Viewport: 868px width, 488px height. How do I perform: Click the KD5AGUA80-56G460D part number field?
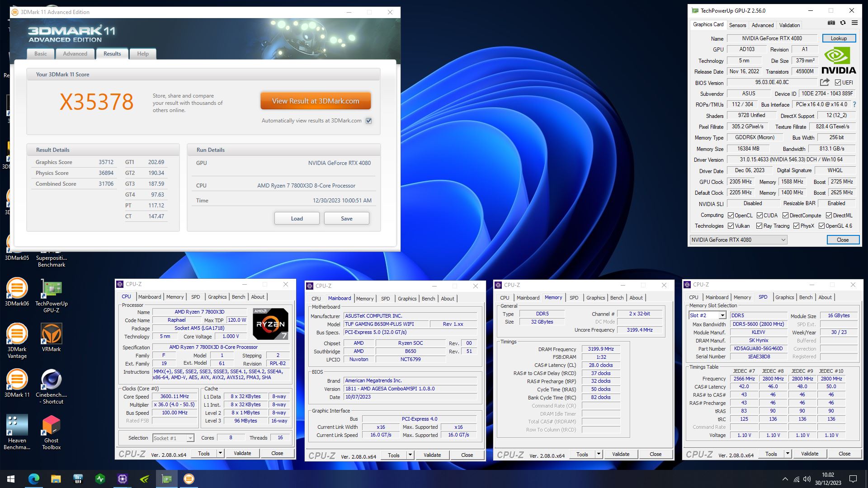[x=759, y=348]
